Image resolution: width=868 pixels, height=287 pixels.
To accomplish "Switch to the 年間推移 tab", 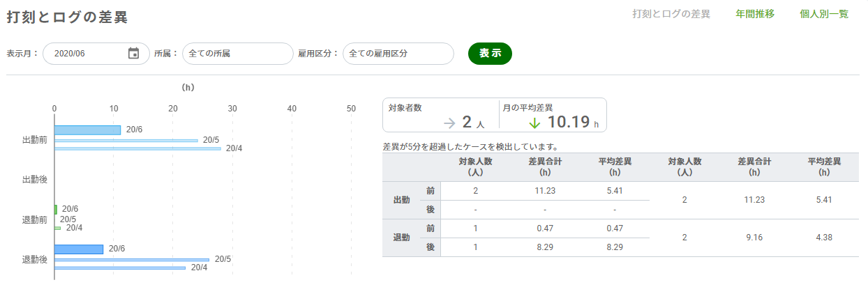I will (755, 14).
